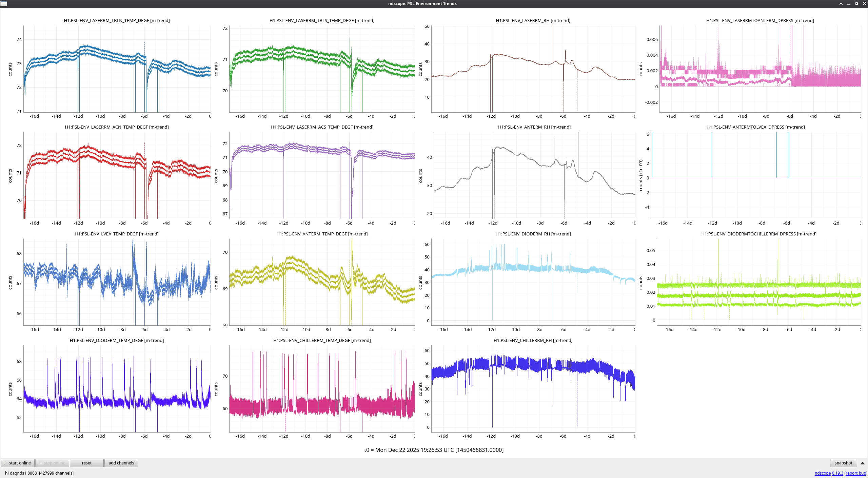The height and width of the screenshot is (478, 868).
Task: Open the ndscope 0.19.3 version link
Action: (x=829, y=473)
